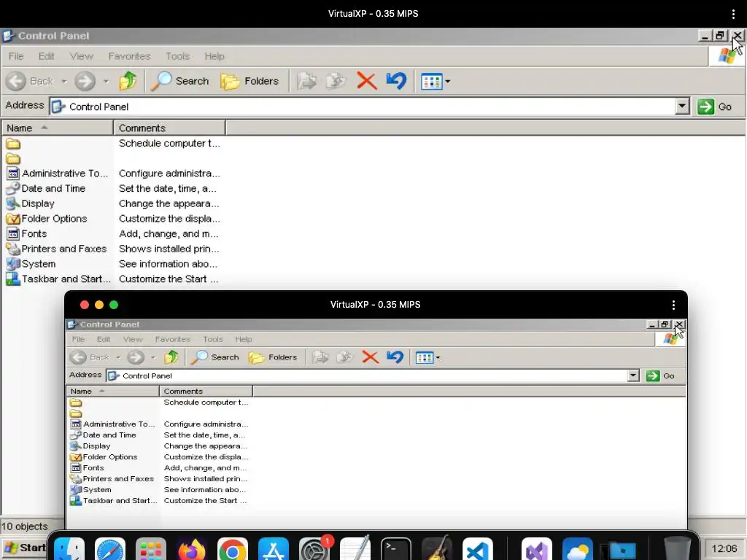Open Forward history dropdown in front window
The height and width of the screenshot is (560, 747).
point(153,357)
